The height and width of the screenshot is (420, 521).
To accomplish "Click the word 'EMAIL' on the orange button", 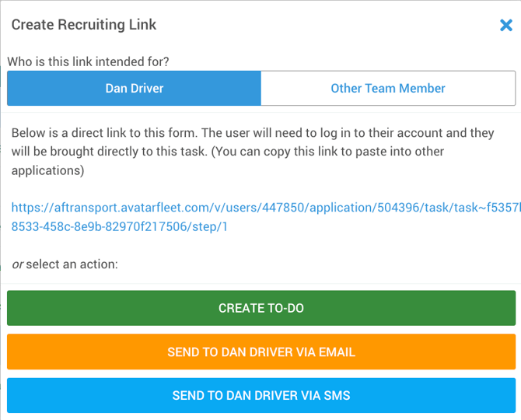I will (x=336, y=352).
